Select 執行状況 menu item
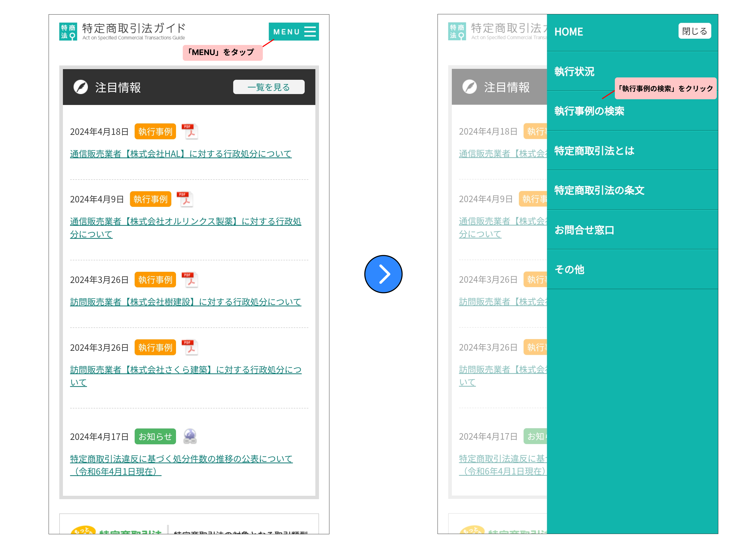Screen dimensions: 756x548 [x=574, y=71]
